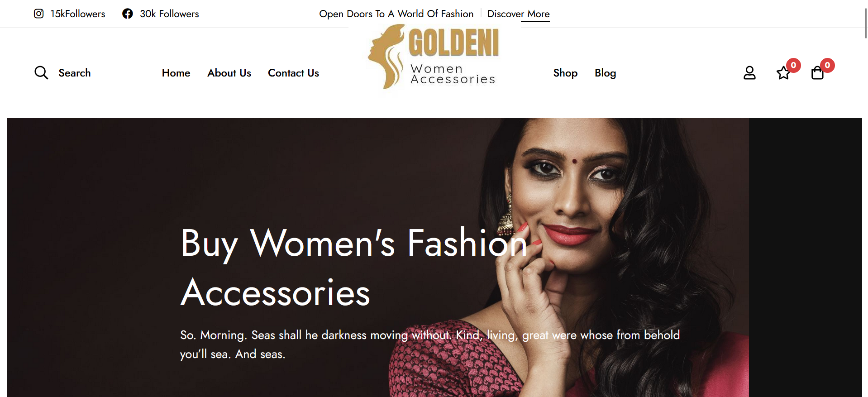Open the user account icon

coord(749,73)
